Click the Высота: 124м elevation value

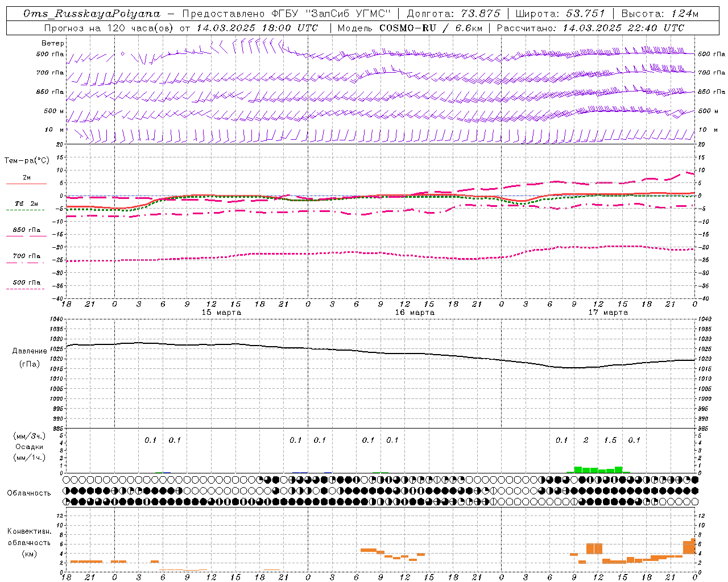point(660,14)
